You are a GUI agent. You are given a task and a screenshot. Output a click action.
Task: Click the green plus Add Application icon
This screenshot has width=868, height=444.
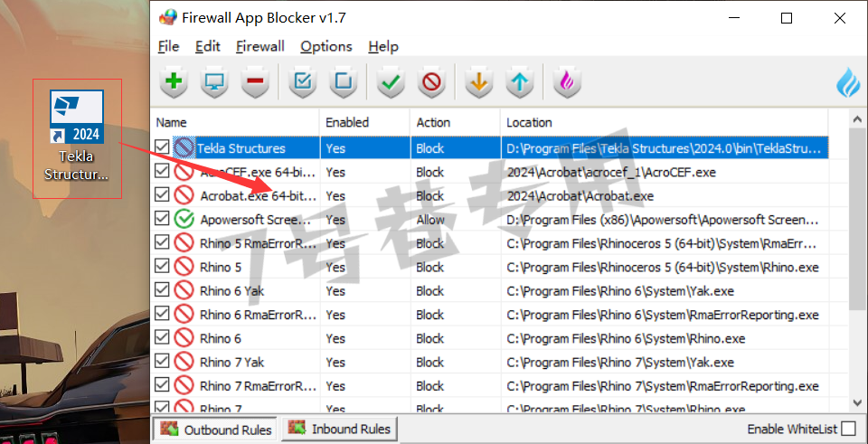174,82
